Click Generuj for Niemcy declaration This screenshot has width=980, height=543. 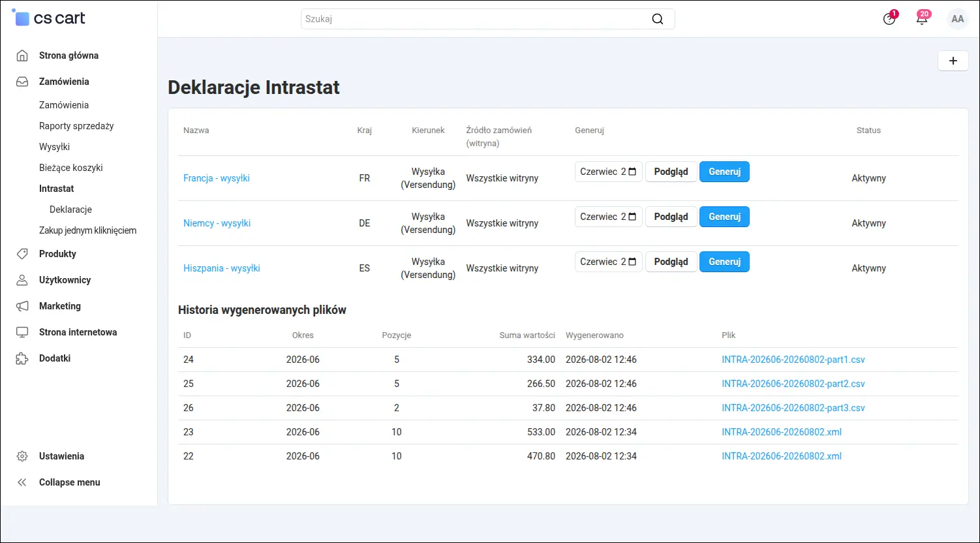(x=724, y=217)
